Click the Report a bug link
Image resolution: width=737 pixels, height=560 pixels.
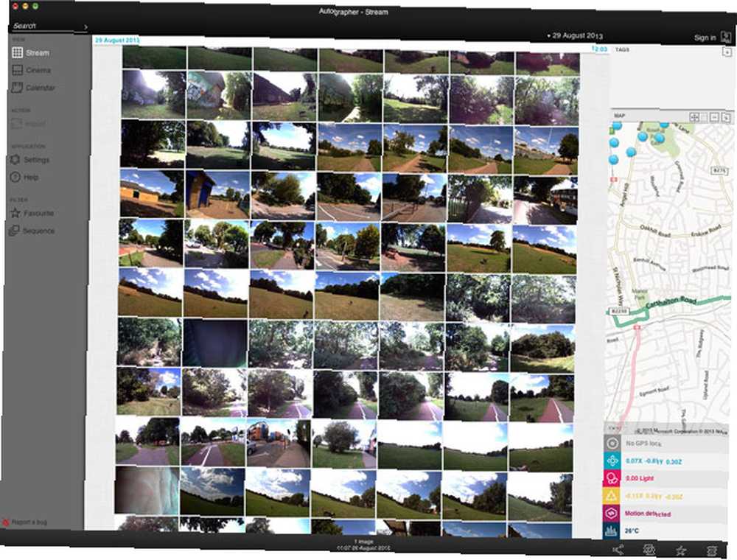25,522
